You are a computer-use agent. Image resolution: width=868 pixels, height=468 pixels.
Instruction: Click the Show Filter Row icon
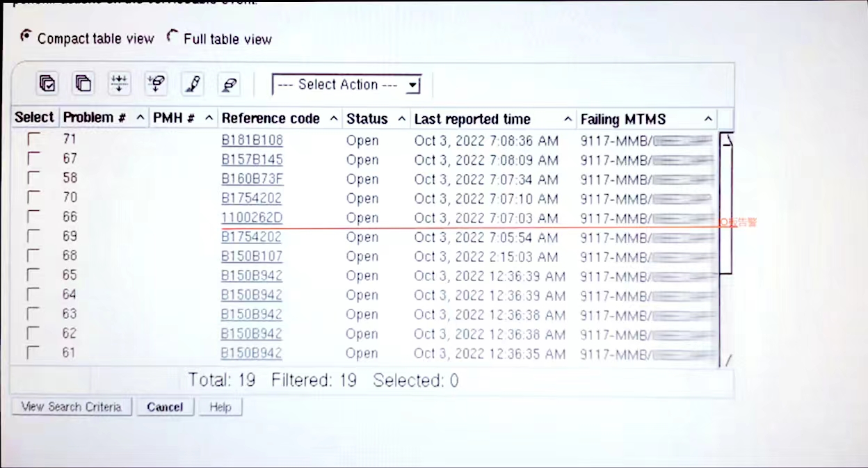[x=120, y=84]
